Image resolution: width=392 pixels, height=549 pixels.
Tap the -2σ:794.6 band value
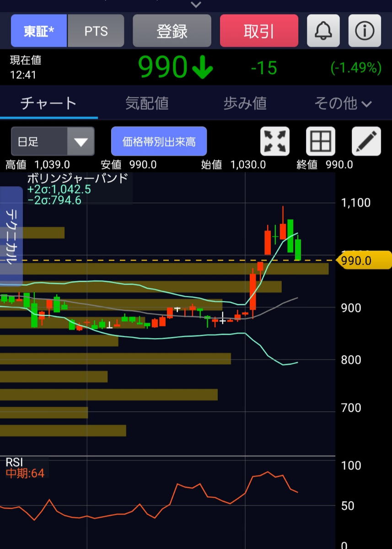(54, 200)
